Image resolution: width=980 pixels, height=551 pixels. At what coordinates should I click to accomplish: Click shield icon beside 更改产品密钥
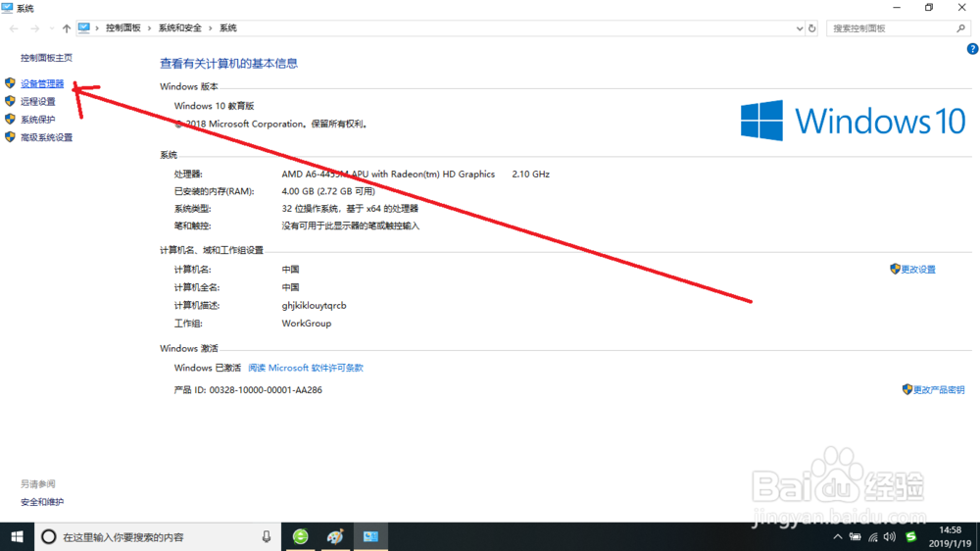[907, 389]
